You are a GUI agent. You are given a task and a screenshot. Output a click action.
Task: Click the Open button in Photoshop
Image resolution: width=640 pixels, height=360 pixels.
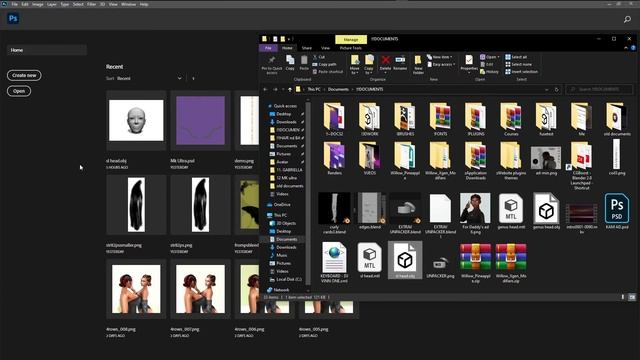pos(19,91)
